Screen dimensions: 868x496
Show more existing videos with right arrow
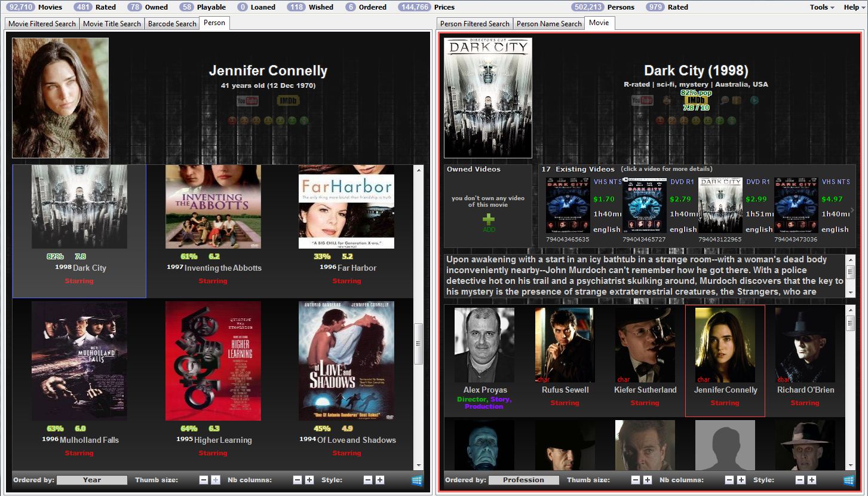click(x=852, y=210)
